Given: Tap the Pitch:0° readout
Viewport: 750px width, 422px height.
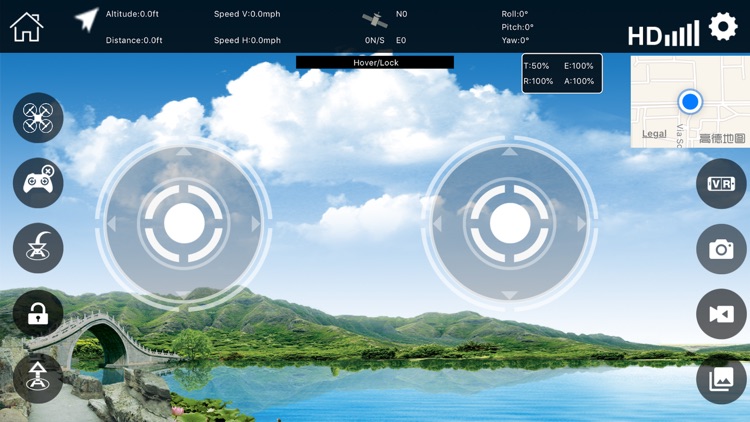Looking at the screenshot, I should click(x=518, y=27).
